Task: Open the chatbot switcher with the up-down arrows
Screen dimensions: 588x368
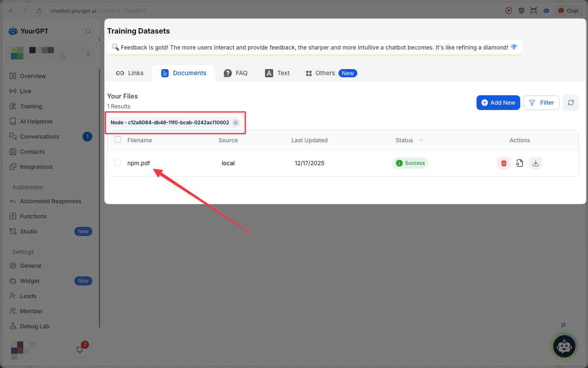Action: click(x=89, y=53)
